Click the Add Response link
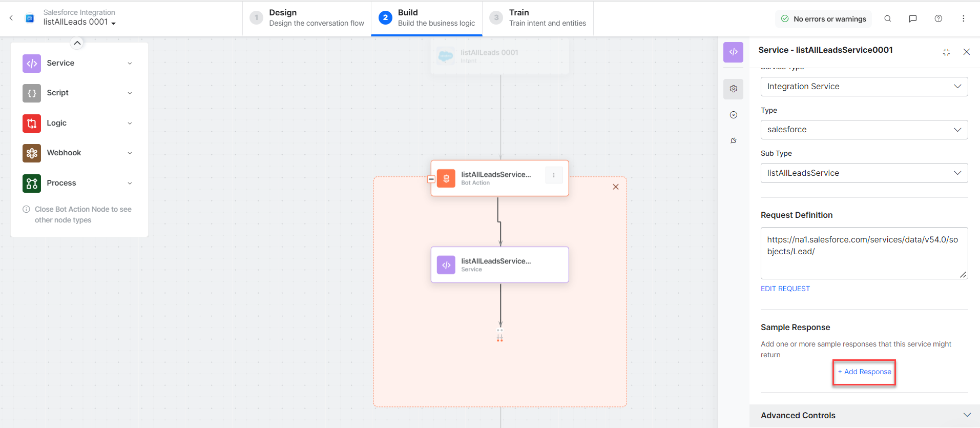 [x=864, y=372]
